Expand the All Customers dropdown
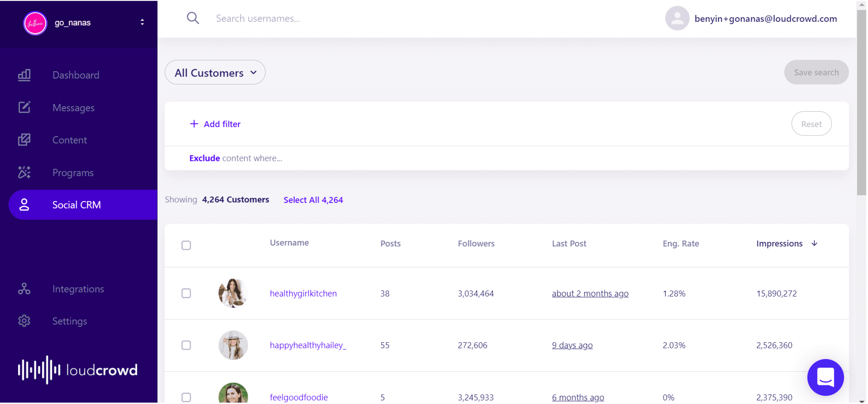The image size is (868, 404). tap(215, 72)
